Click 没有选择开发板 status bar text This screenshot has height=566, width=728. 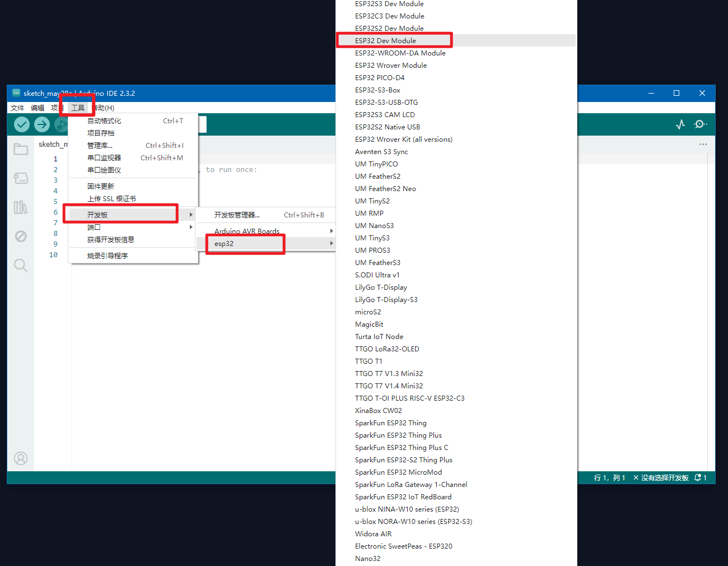coord(661,478)
